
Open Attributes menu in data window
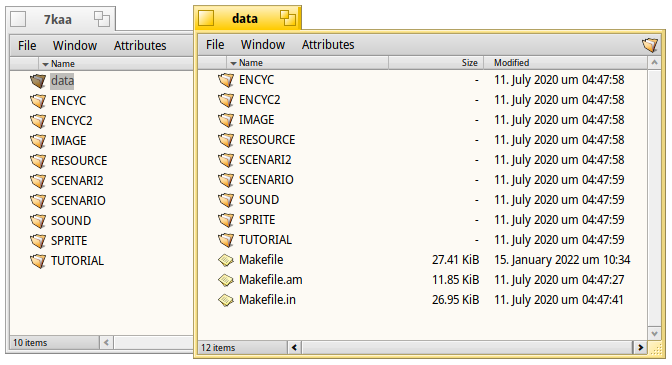pos(328,45)
